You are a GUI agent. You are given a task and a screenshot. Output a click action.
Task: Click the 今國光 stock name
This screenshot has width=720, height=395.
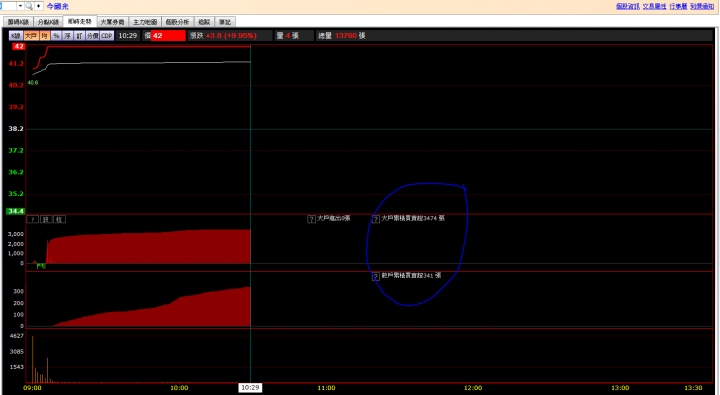tap(57, 6)
